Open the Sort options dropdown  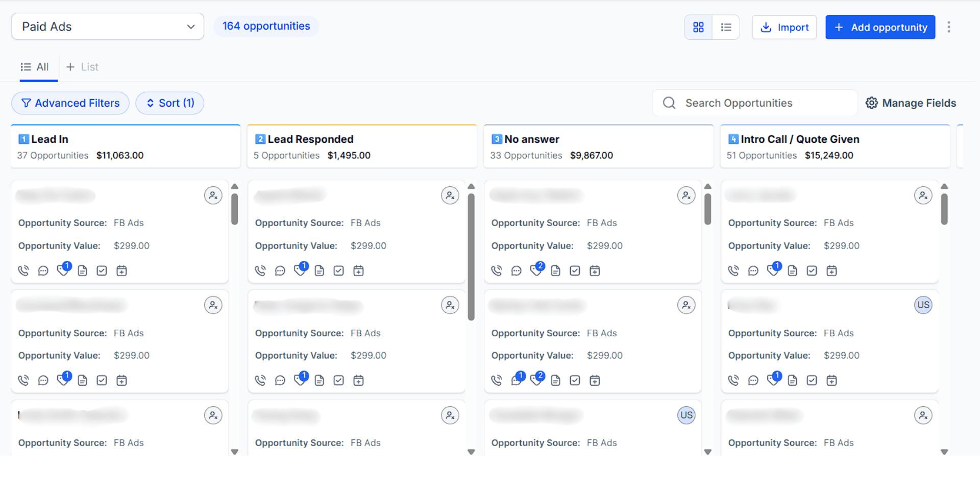169,103
